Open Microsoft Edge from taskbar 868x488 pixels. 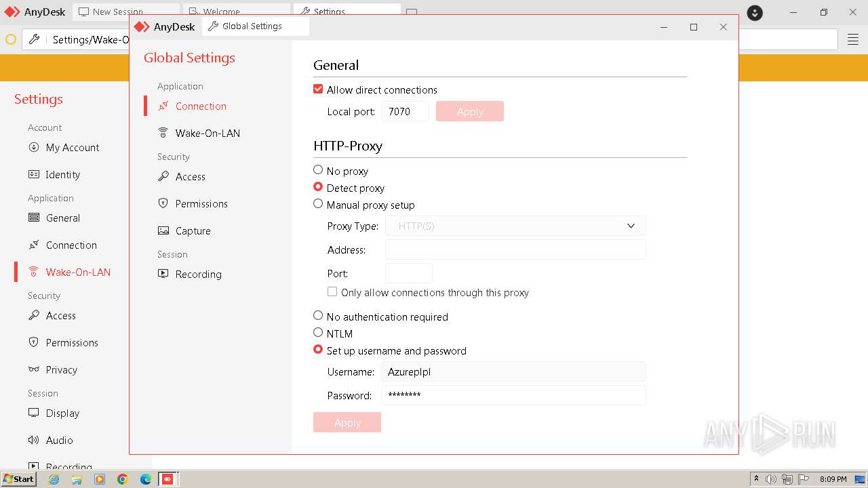point(145,479)
